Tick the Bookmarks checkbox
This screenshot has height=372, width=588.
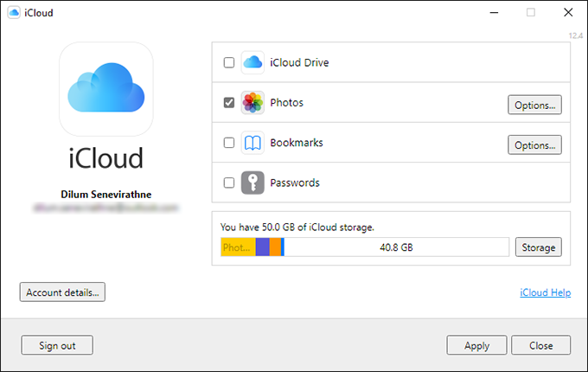[x=229, y=143]
